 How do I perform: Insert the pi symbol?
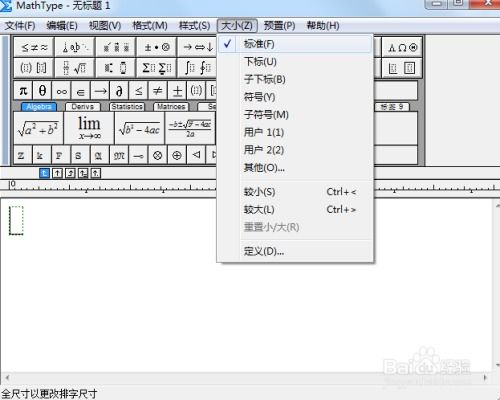23,90
